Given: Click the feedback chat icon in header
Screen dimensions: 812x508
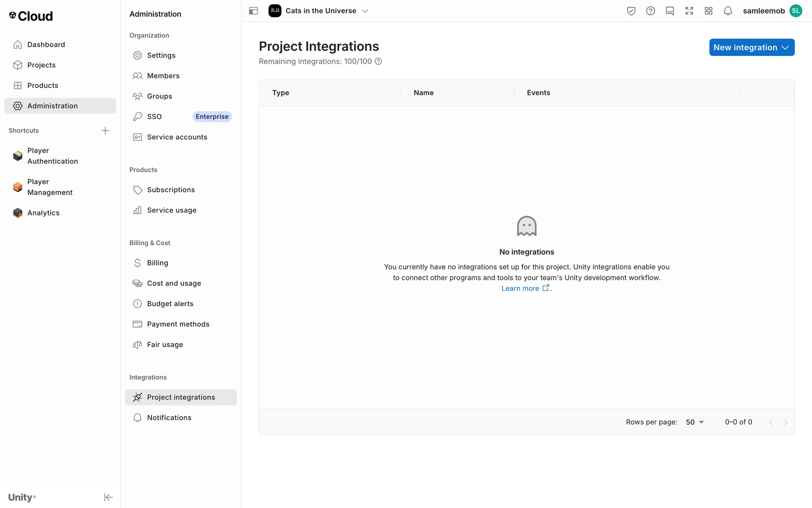Looking at the screenshot, I should pyautogui.click(x=669, y=11).
